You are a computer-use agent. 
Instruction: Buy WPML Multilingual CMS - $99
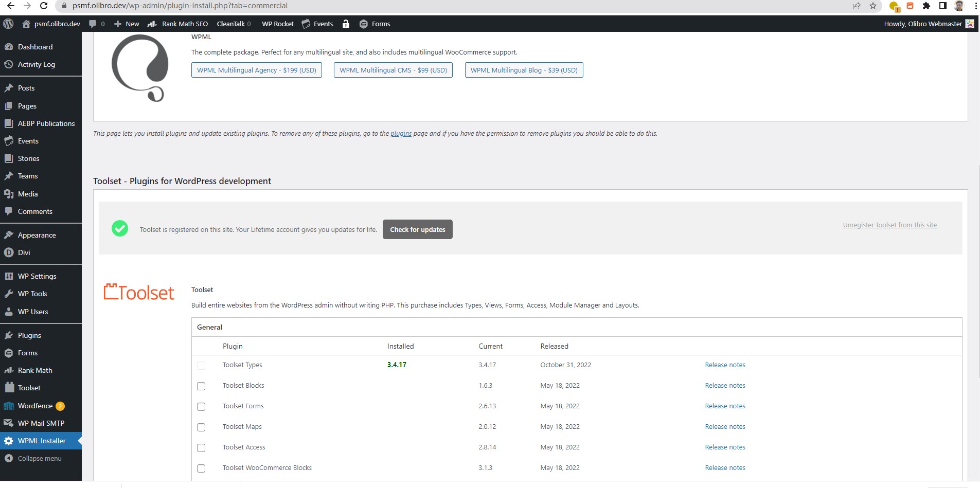[393, 70]
